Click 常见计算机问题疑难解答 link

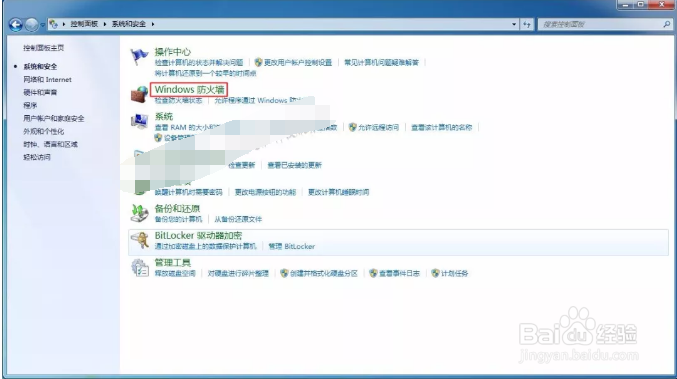pos(381,63)
